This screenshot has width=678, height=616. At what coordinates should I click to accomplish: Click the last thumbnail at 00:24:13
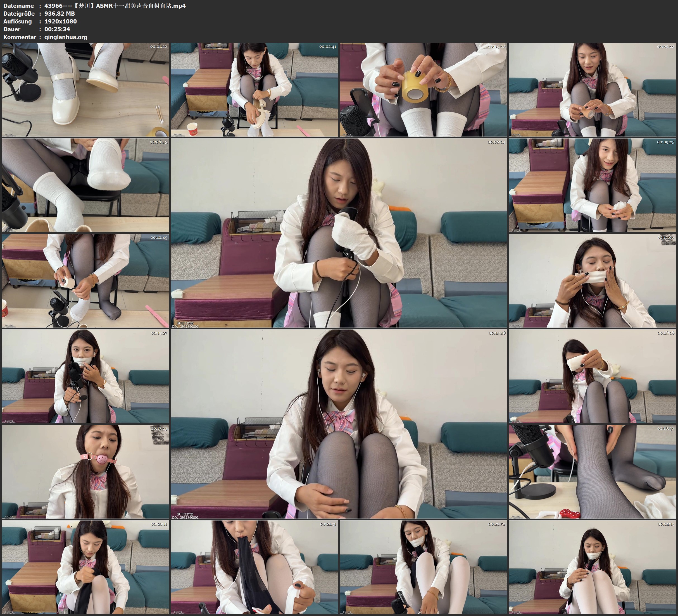click(592, 567)
